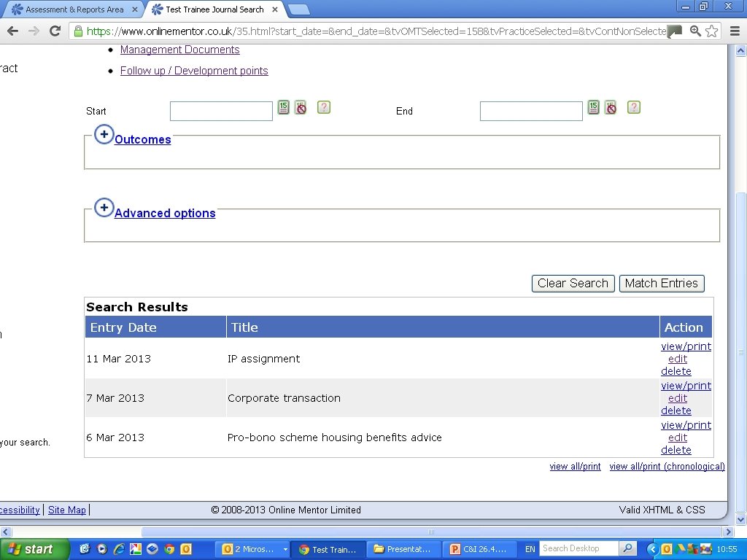Click desktop search magnifier button
747x560 pixels.
tap(628, 548)
